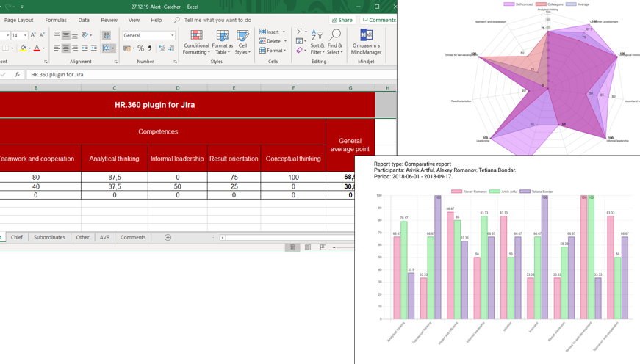640x364 pixels.
Task: Toggle Merge & Center button
Action: [x=106, y=48]
